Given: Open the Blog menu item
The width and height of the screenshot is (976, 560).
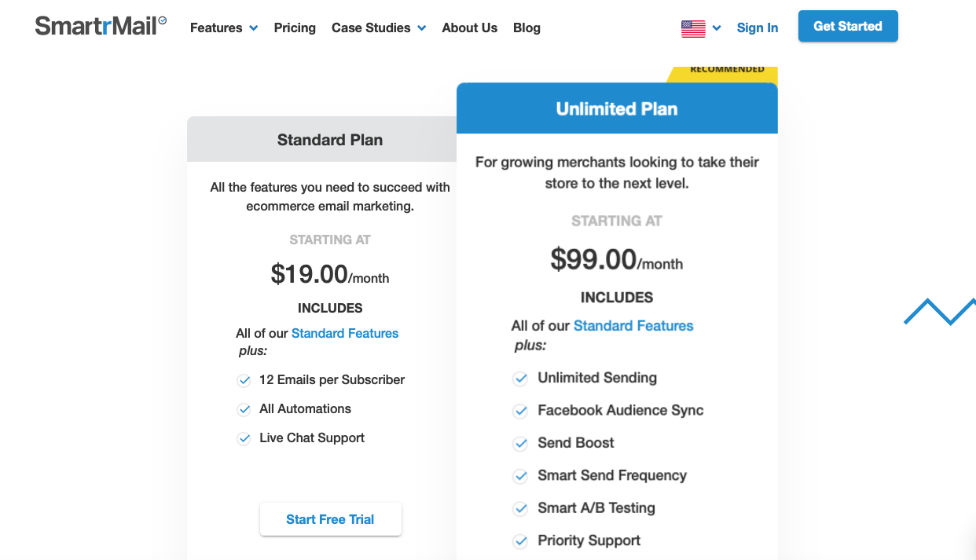Looking at the screenshot, I should pyautogui.click(x=527, y=28).
